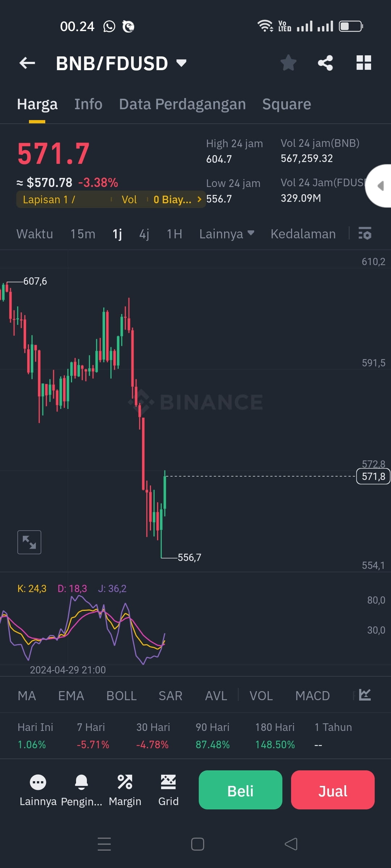This screenshot has height=868, width=391.
Task: Select the 15m timeframe
Action: 83,234
